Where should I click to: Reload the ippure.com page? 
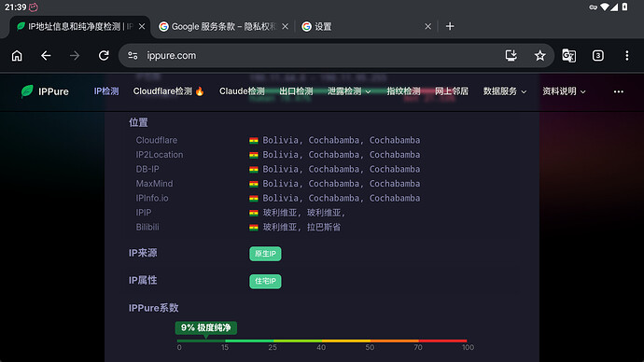[x=104, y=55]
